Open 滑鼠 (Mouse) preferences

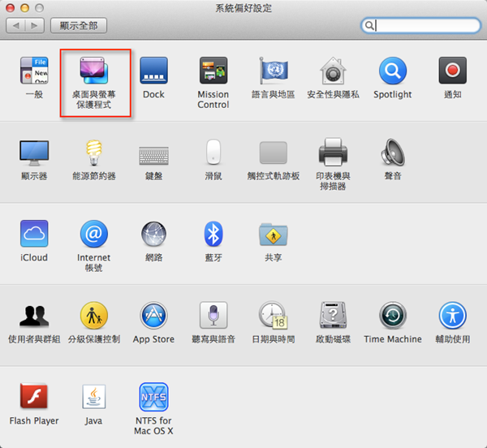(x=213, y=152)
